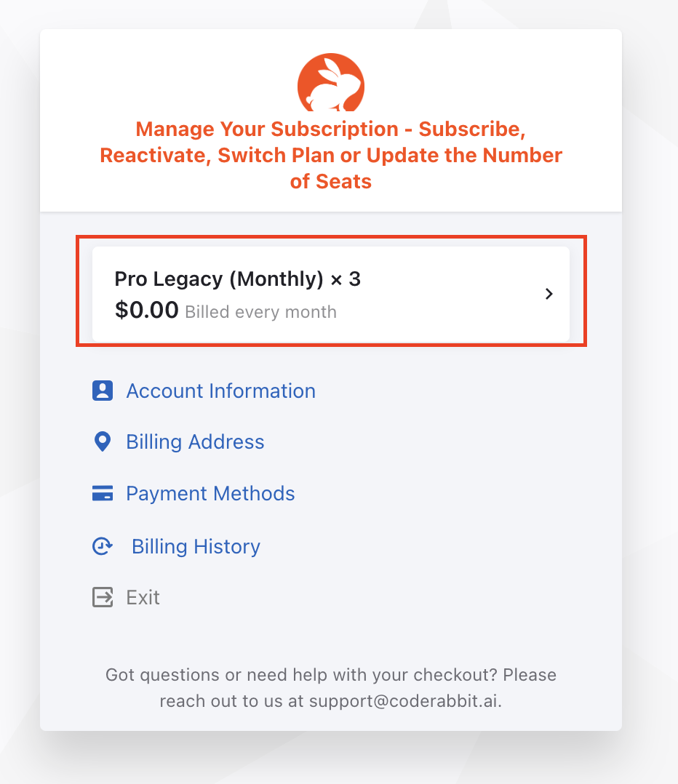Screen dimensions: 678x784
Task: Click the Payment Methods credit card icon
Action: (103, 494)
